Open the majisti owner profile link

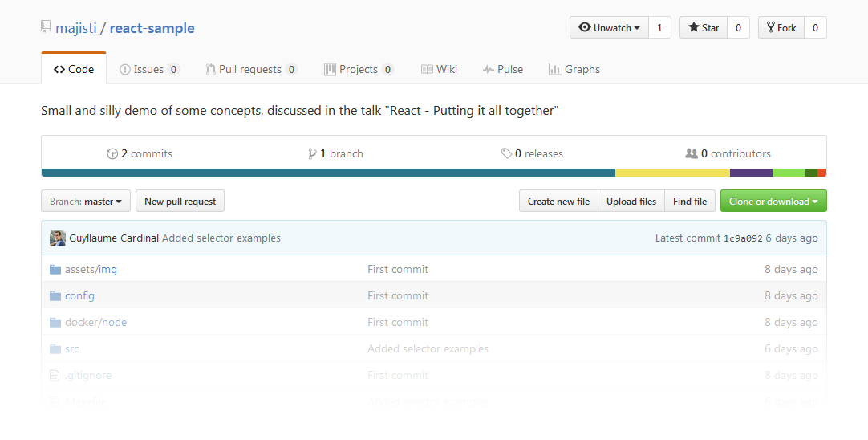point(76,28)
